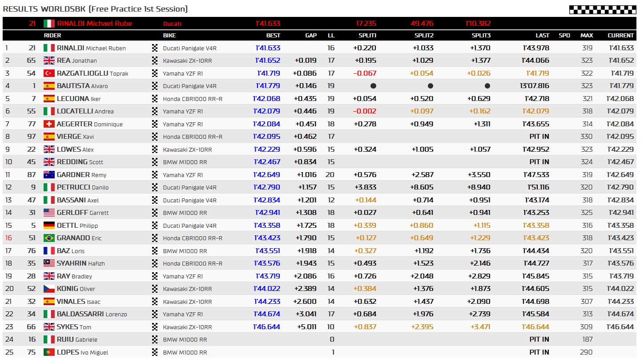Click the blue best time 1'41.652
This screenshot has width=644, height=363.
[x=268, y=60]
